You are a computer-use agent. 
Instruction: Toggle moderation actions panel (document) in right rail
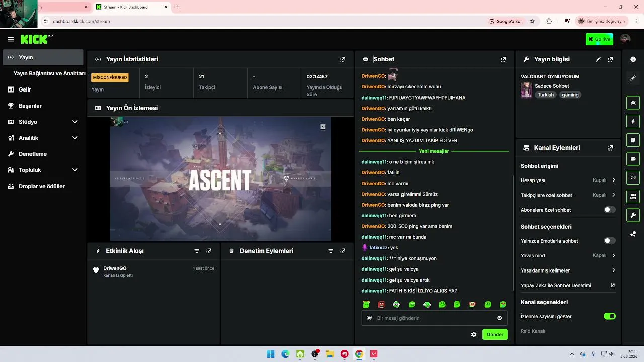pos(633,140)
